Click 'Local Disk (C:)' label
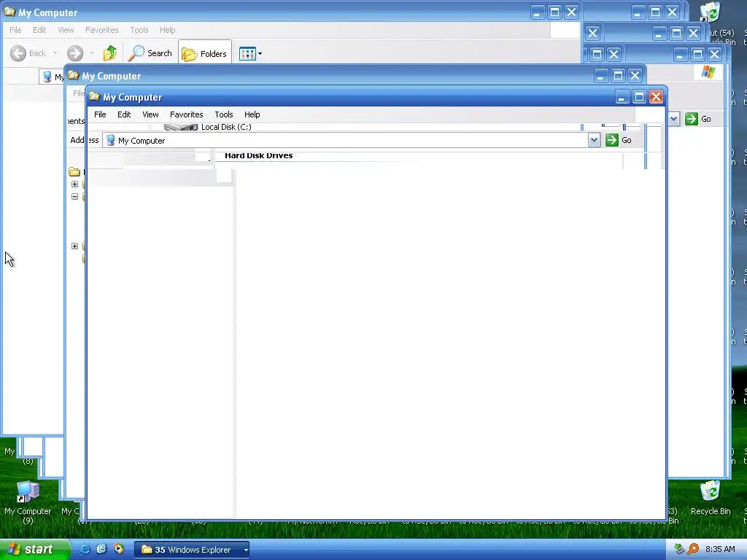The image size is (747, 560). click(x=226, y=127)
